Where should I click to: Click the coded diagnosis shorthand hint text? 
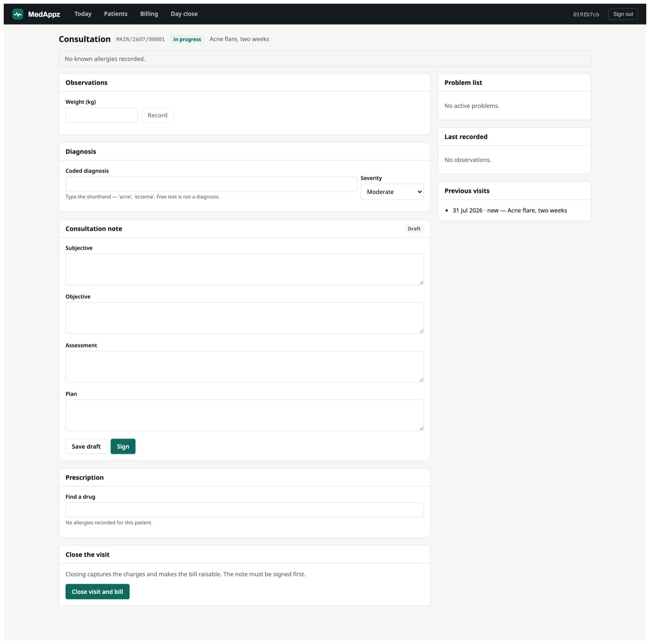(x=143, y=197)
